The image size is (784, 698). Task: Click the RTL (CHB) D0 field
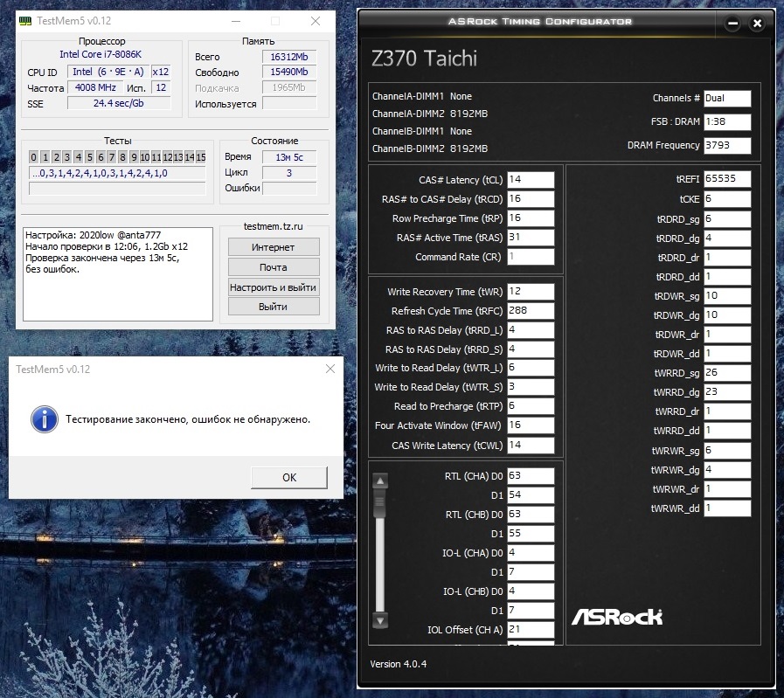[531, 515]
